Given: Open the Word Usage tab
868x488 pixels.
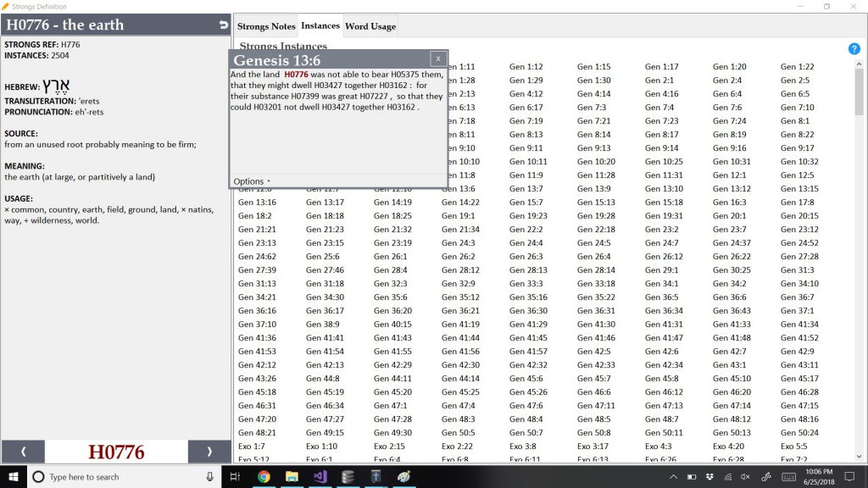Looking at the screenshot, I should (x=370, y=26).
